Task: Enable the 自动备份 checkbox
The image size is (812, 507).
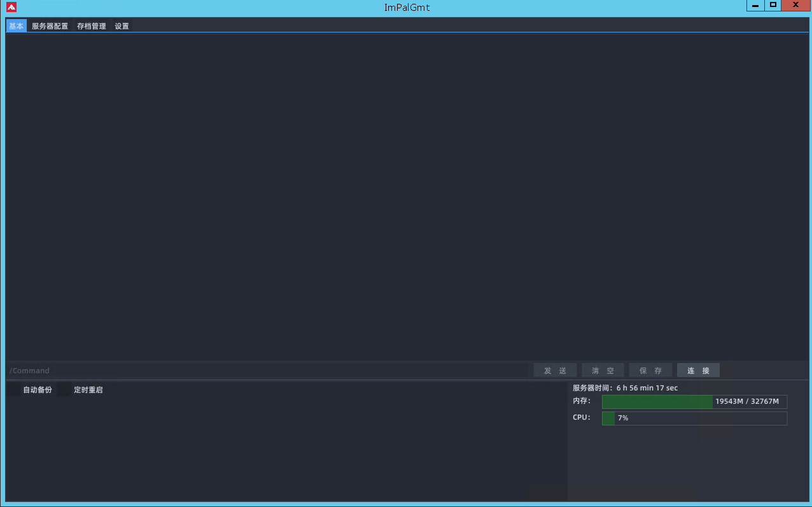Action: [14, 390]
